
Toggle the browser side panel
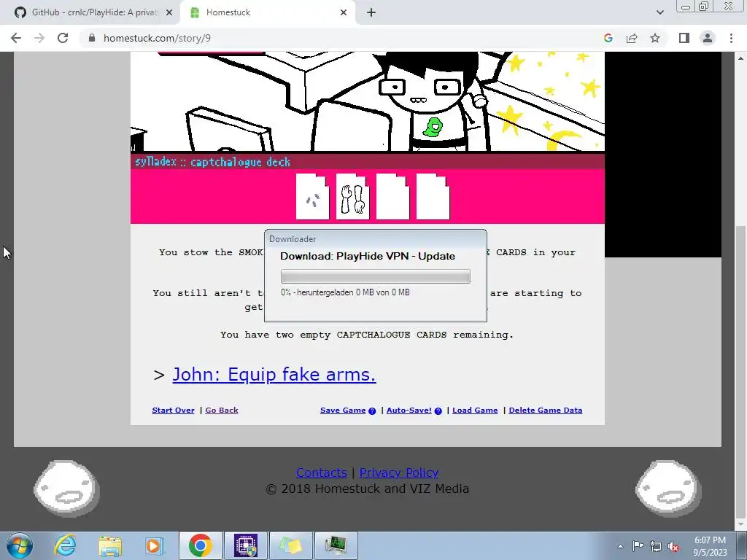tap(684, 38)
